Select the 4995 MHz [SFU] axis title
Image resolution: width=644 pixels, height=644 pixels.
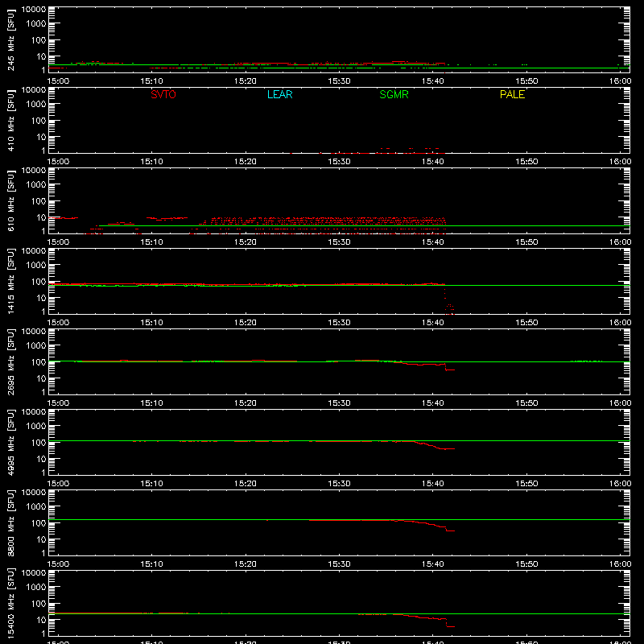[x=11, y=442]
